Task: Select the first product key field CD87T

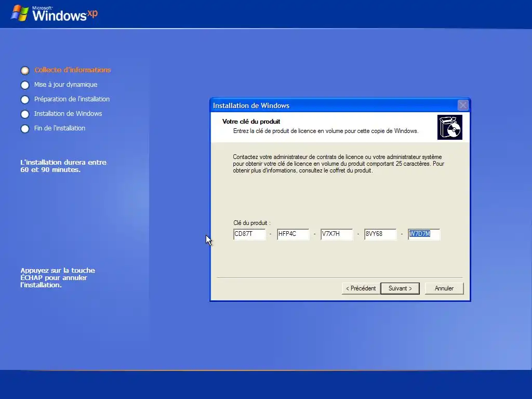Action: click(x=249, y=234)
